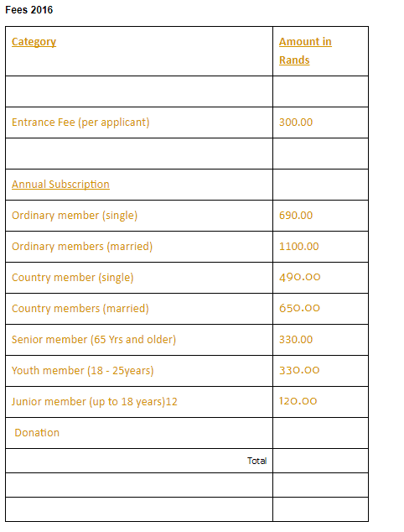Select Country member (single) row label
This screenshot has height=532, width=404.
(73, 278)
